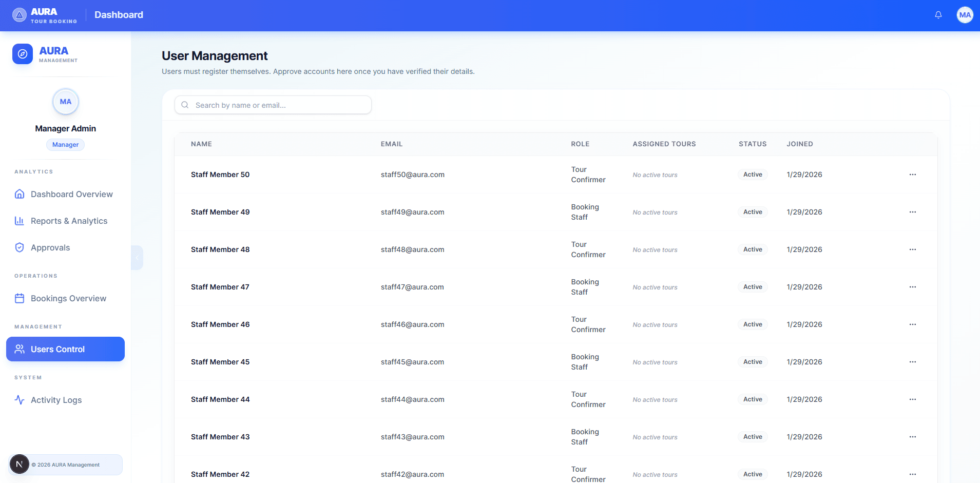Viewport: 980px width, 483px height.
Task: Click the AURA compass logo icon
Action: 23,54
